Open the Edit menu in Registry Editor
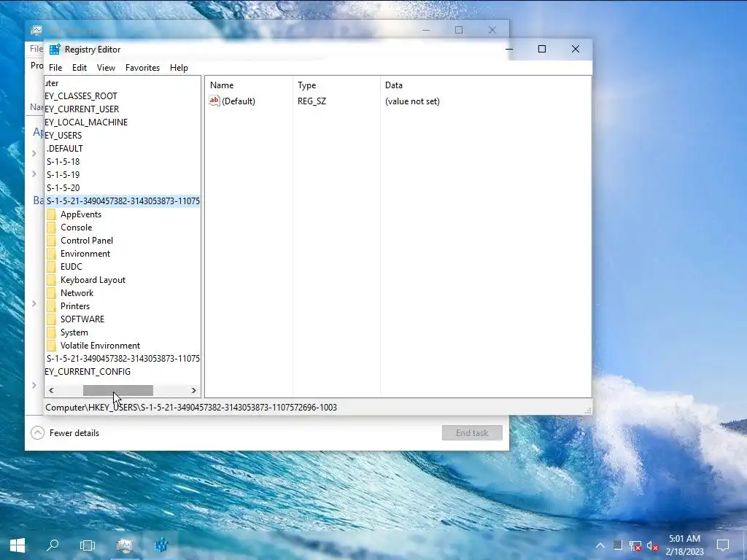Screen dimensions: 747x560 point(79,68)
